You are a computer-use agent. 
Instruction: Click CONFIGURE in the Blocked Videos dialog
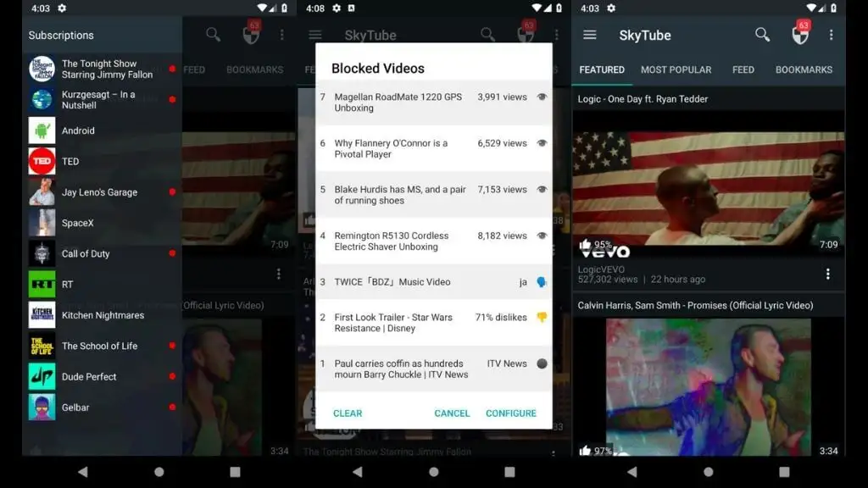510,413
